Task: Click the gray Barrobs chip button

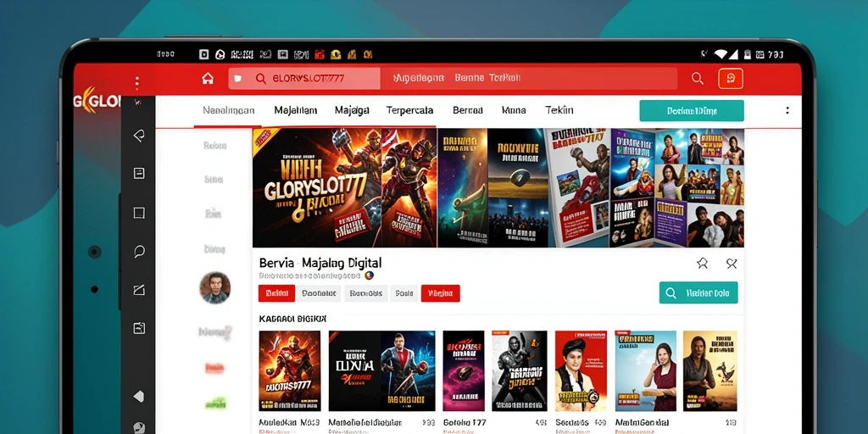Action: tap(366, 293)
